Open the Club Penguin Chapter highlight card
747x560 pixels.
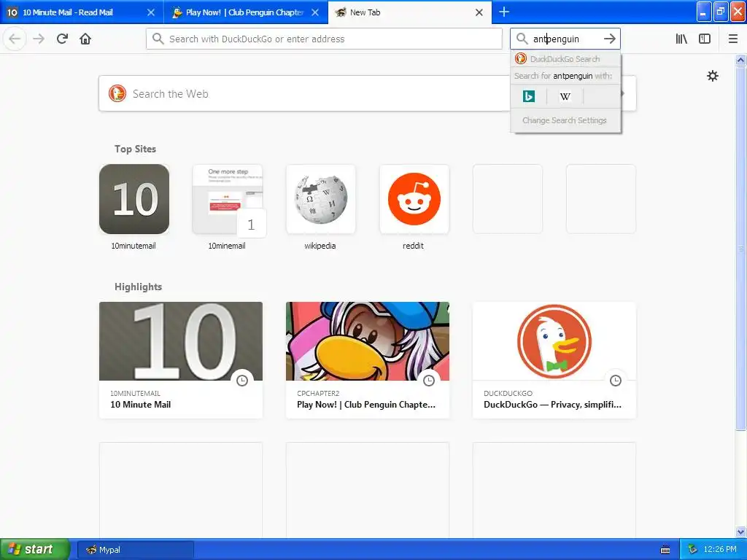(x=368, y=360)
